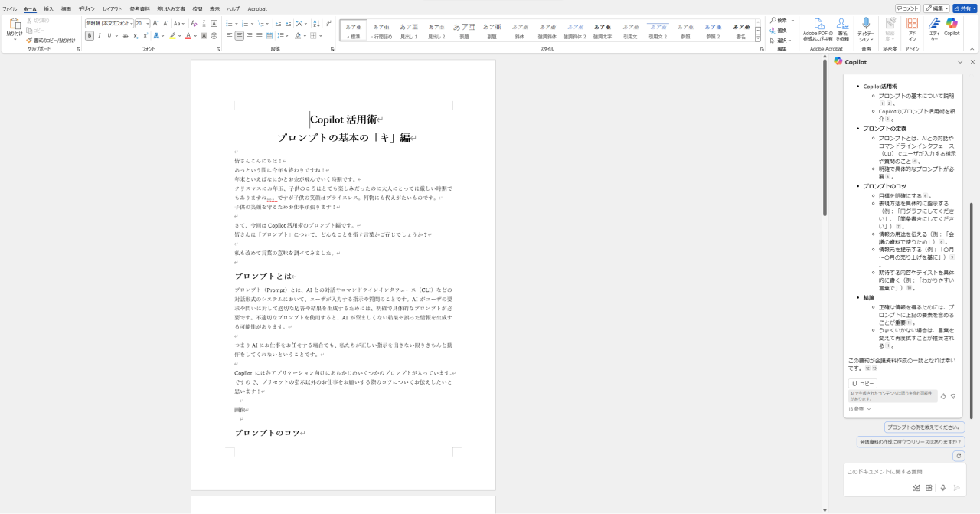
Task: Open the ファイル (File) menu
Action: point(10,8)
